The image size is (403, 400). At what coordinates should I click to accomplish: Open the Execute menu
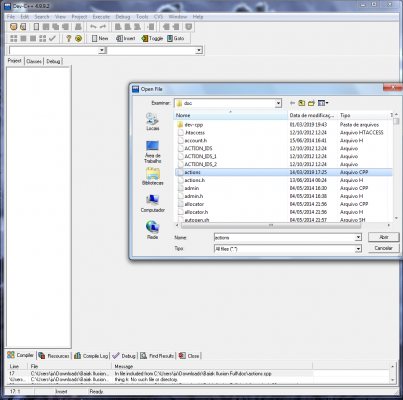point(101,17)
